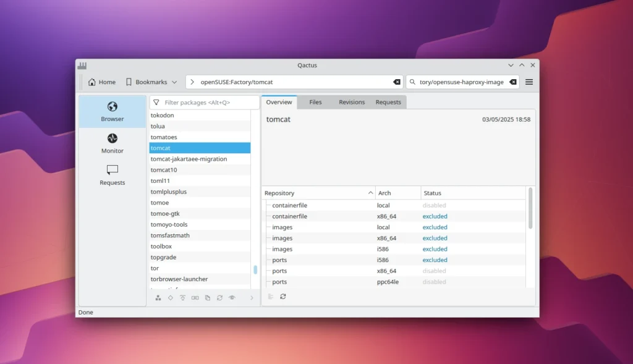The width and height of the screenshot is (633, 364).
Task: Click the build results scrollbar handle
Action: [x=530, y=208]
